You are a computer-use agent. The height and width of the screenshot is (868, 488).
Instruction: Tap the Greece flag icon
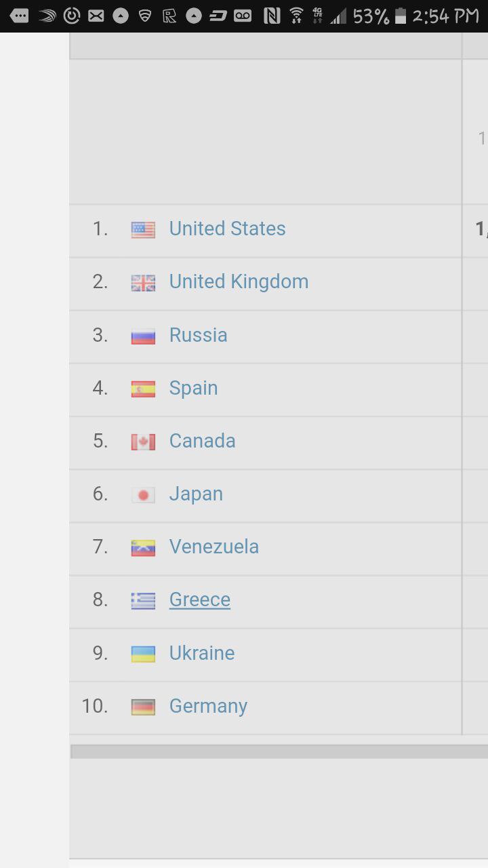click(x=143, y=601)
